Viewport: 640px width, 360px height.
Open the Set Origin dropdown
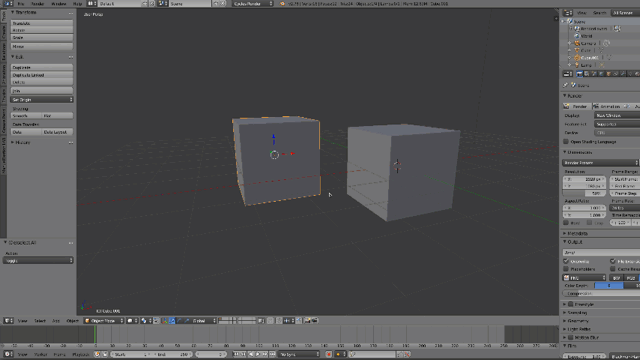click(42, 100)
